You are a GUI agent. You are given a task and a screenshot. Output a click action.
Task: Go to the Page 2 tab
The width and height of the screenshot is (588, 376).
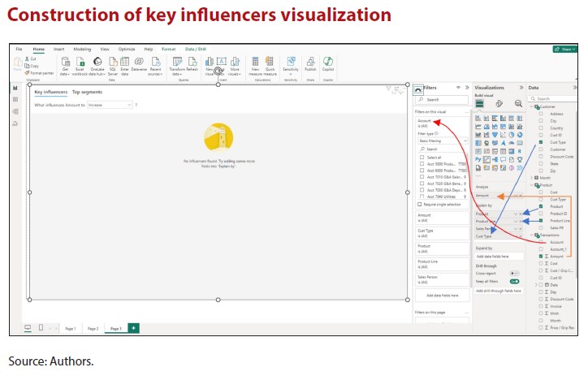(93, 329)
